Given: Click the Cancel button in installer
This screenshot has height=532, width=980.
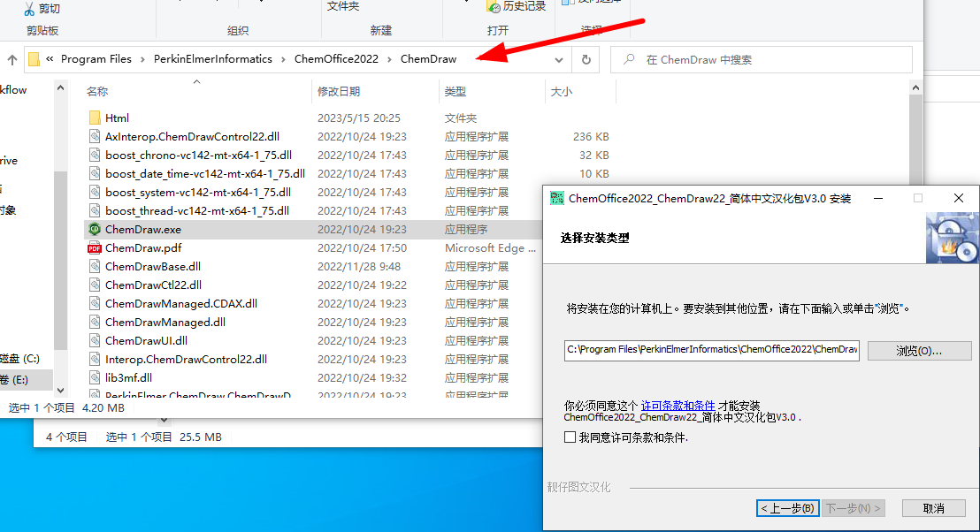Looking at the screenshot, I should pos(934,508).
